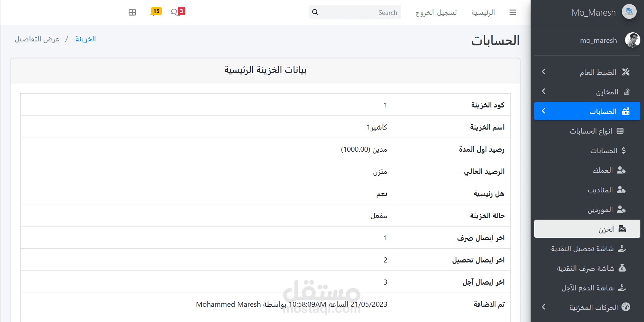
Task: Click الخزينة breadcrumb link
Action: [x=86, y=39]
